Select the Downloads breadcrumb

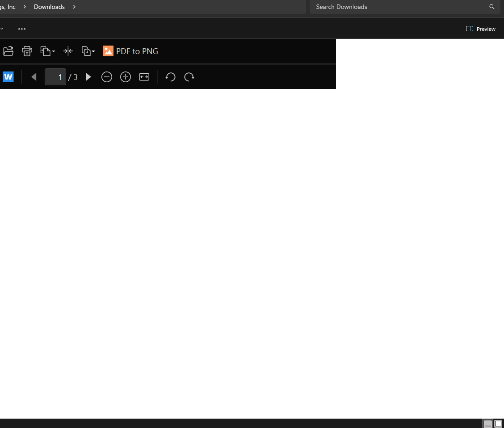49,7
